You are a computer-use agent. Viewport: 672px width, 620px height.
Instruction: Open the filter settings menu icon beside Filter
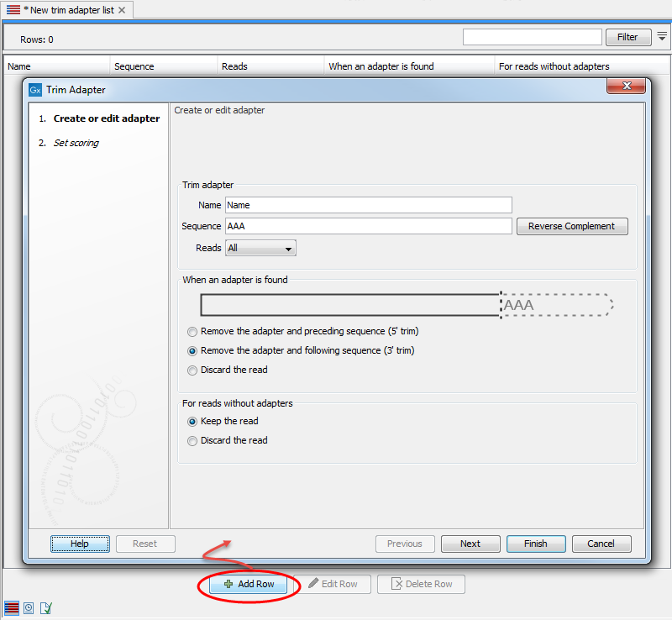pos(662,37)
